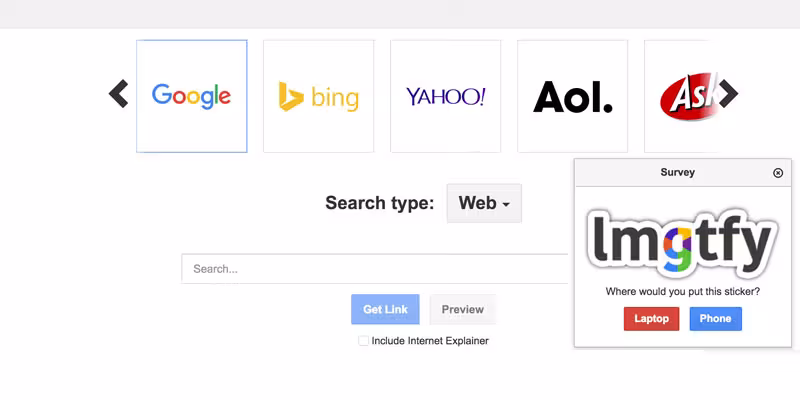Image resolution: width=800 pixels, height=400 pixels.
Task: Click the Get Link button
Action: tap(385, 310)
